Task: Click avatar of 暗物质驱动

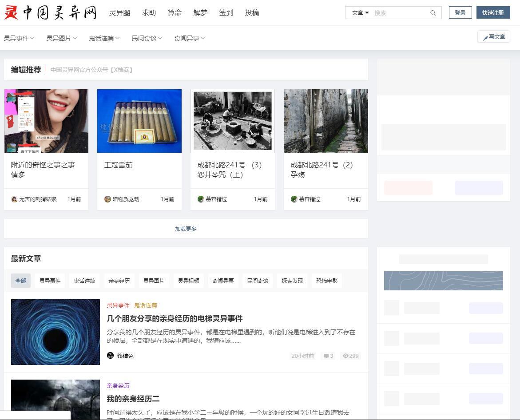Action: tap(107, 199)
